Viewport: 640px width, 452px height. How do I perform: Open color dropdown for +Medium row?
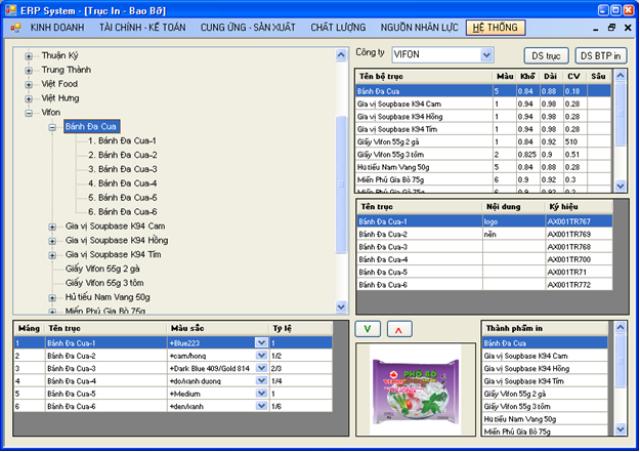pos(261,393)
